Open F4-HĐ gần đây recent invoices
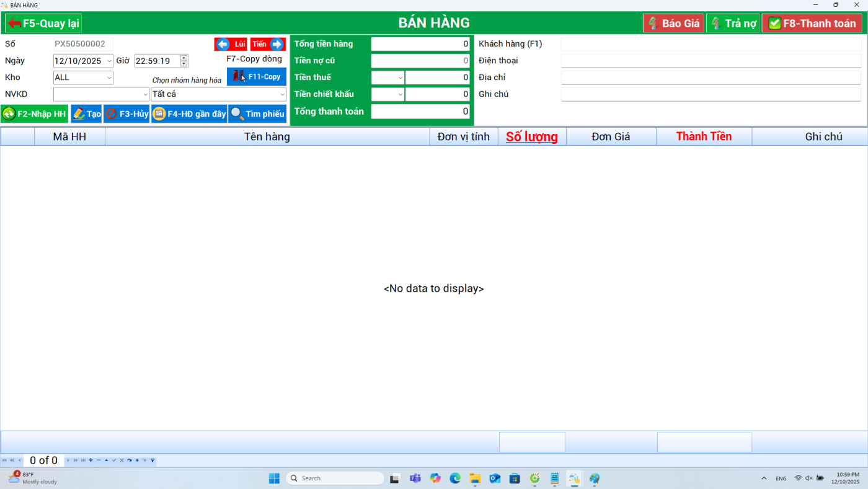This screenshot has height=489, width=868. click(x=189, y=114)
